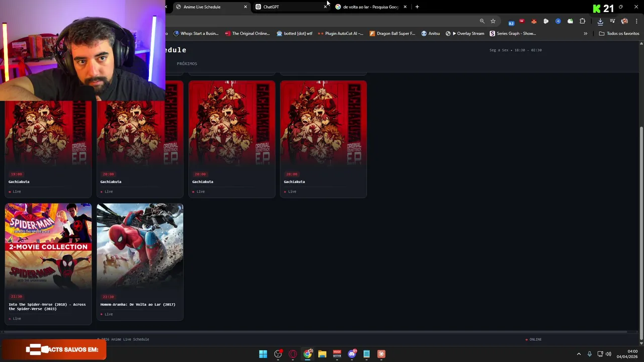644x362 pixels.
Task: Click title 'Into the Spider-Verse (2018) - Across the Spider-Verse (2023)'
Action: click(47, 306)
